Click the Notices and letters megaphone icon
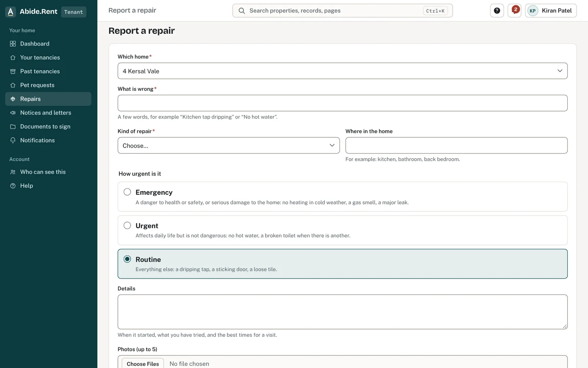588x368 pixels. [13, 113]
